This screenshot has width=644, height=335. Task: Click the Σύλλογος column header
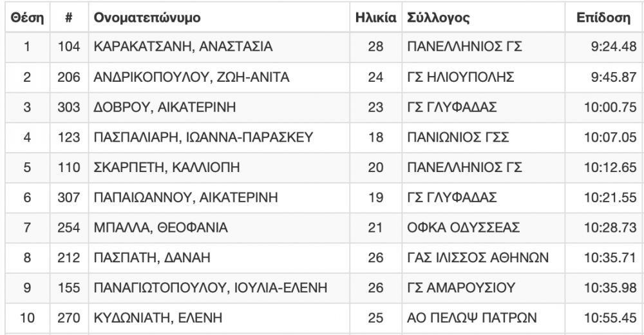pyautogui.click(x=437, y=18)
